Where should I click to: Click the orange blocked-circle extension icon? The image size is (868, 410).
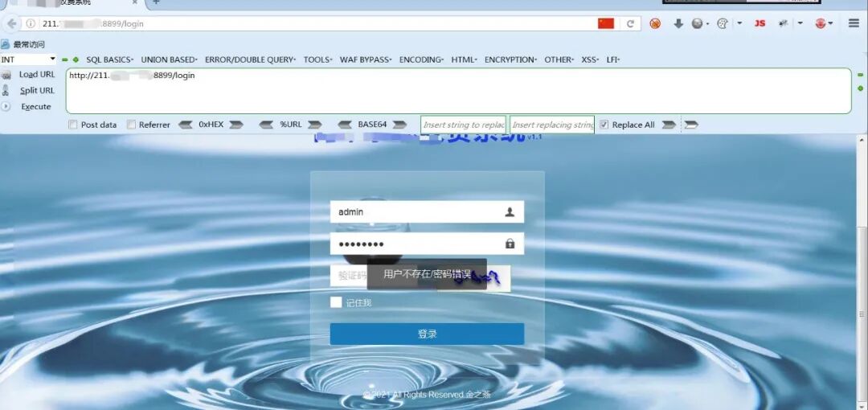point(656,23)
